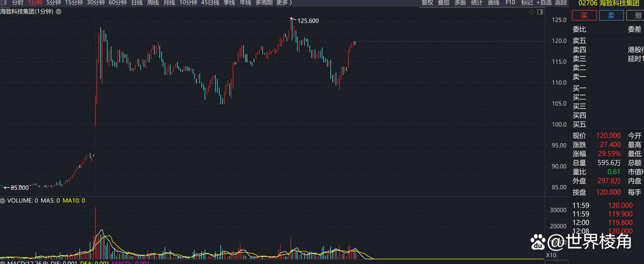Screen dimensions: 644x264
Task: Click the 海致科技集团(1分钟) chart title
Action: point(26,11)
